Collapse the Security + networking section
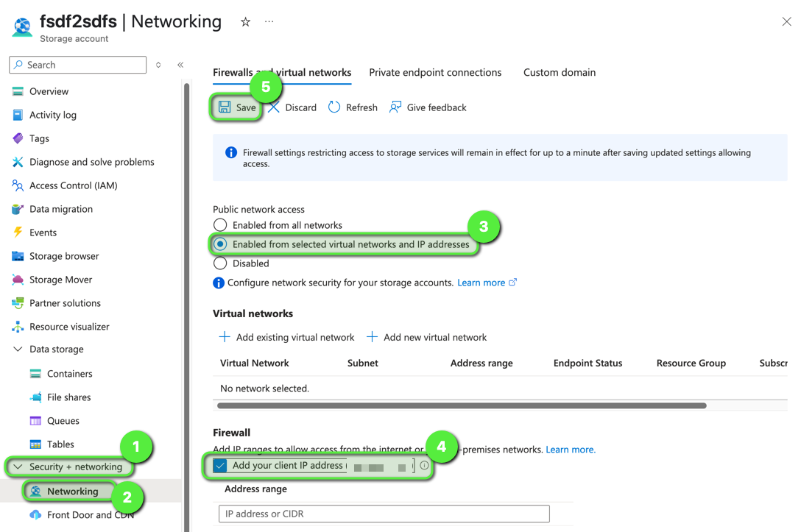Viewport: 801px width, 532px height. coord(18,467)
